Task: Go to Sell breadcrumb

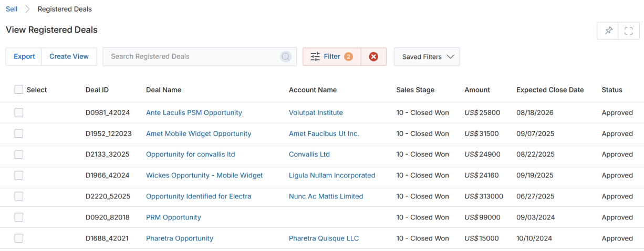Action: pyautogui.click(x=12, y=9)
